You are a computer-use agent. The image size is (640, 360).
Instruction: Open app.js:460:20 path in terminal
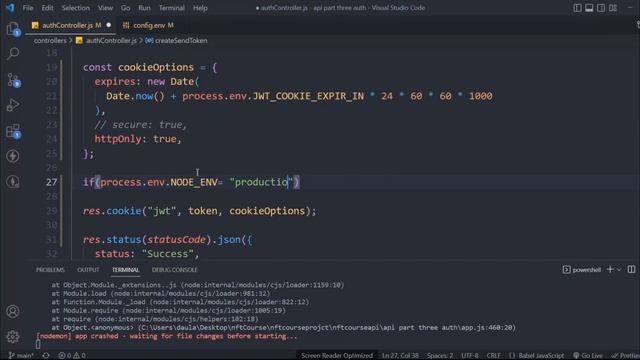point(487,328)
